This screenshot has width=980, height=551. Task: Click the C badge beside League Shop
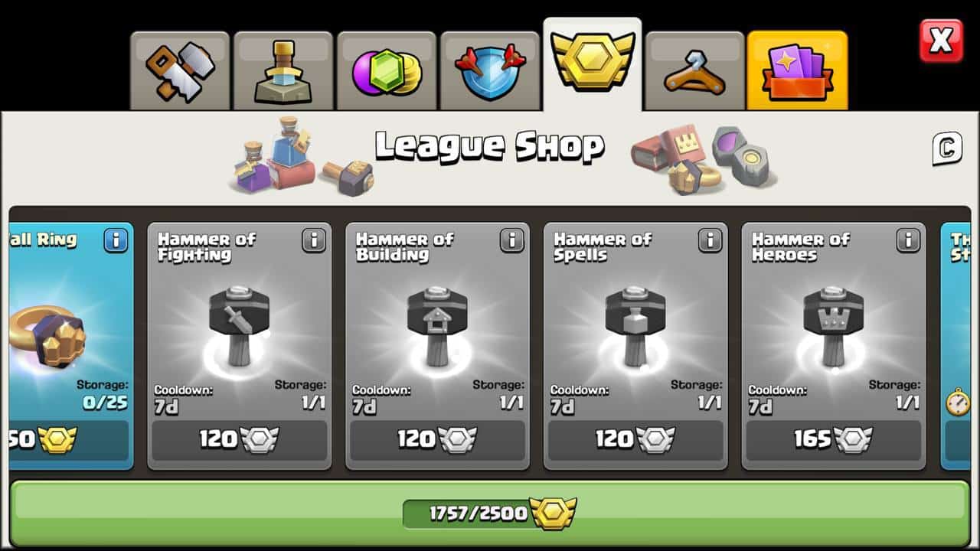(x=947, y=148)
